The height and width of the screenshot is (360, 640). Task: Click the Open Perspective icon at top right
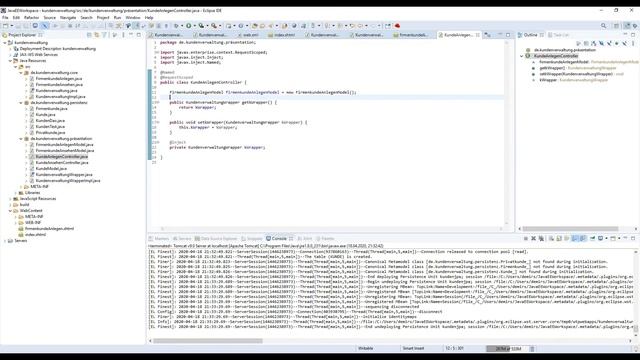pos(616,26)
